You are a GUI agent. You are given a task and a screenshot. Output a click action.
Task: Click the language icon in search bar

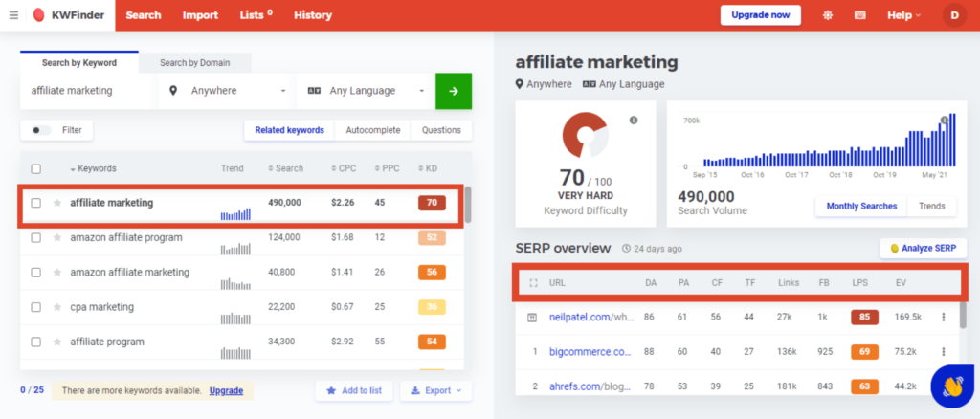click(x=314, y=91)
